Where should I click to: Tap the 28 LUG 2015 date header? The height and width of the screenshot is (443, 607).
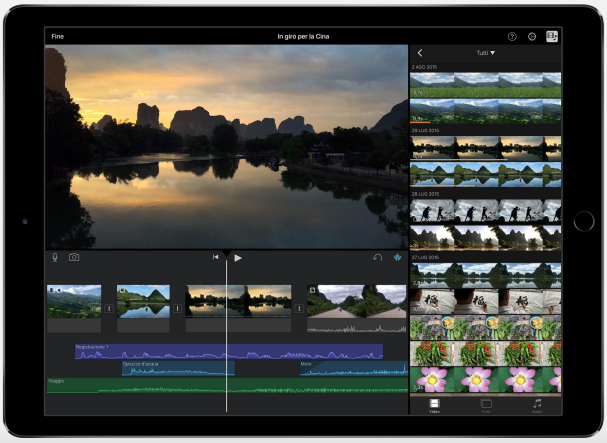coord(425,194)
